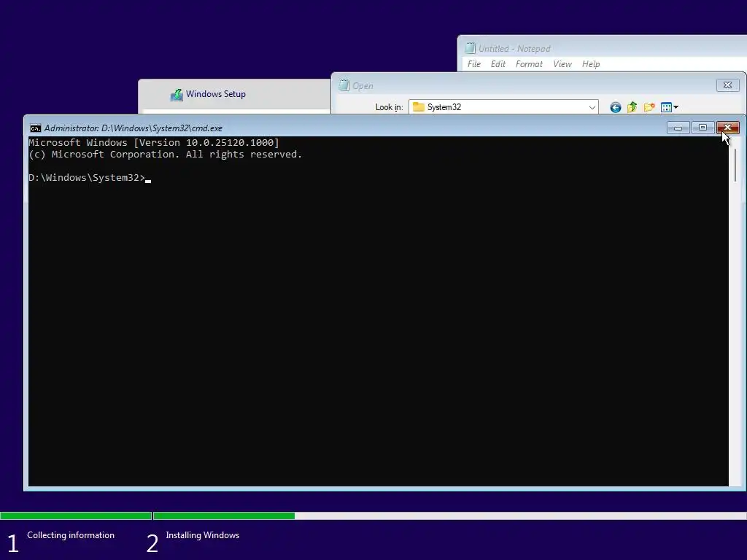Screen dimensions: 747x560
Task: Click the Installing Windows step label
Action: pos(203,535)
